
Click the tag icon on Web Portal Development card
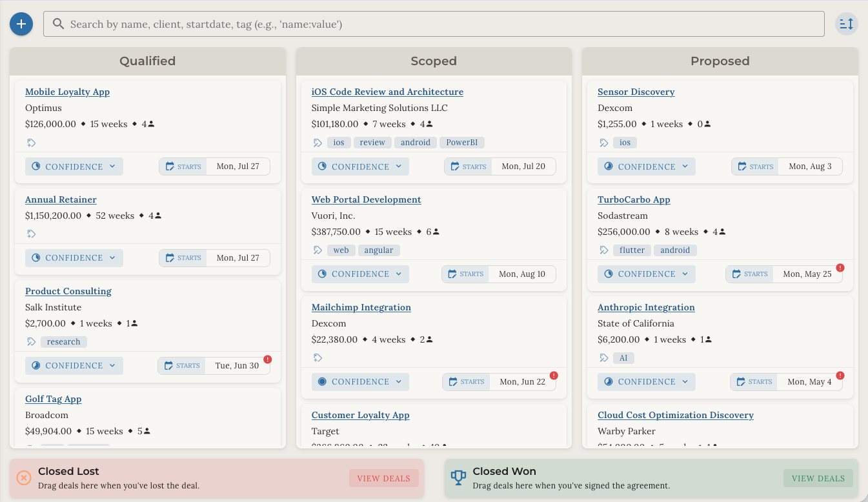(318, 250)
